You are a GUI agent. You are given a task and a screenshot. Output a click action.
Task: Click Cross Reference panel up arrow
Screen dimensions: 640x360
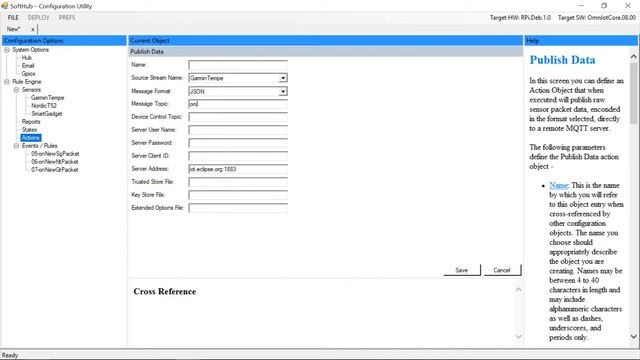click(x=518, y=290)
